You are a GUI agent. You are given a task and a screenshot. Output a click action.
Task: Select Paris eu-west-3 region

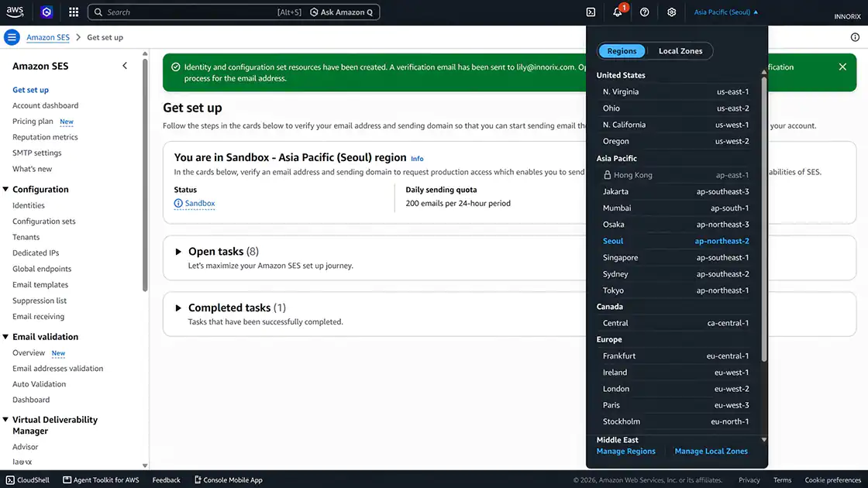pyautogui.click(x=675, y=405)
